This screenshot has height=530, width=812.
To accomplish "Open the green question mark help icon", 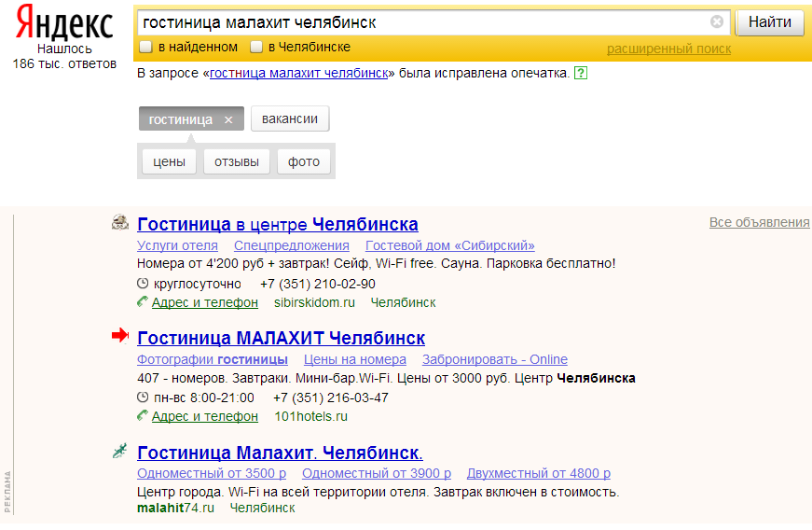I will pyautogui.click(x=581, y=73).
